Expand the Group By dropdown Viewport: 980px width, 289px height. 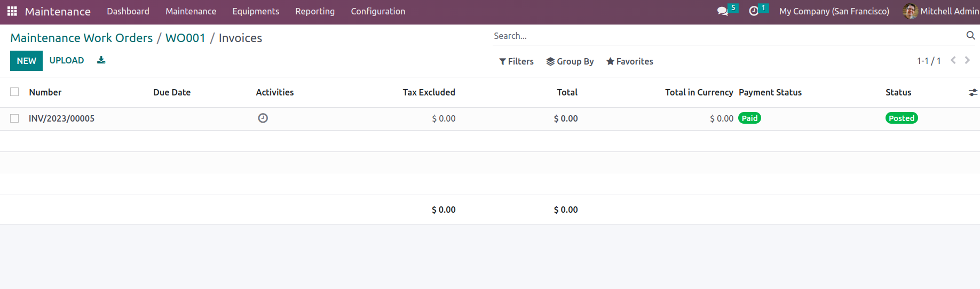click(570, 61)
